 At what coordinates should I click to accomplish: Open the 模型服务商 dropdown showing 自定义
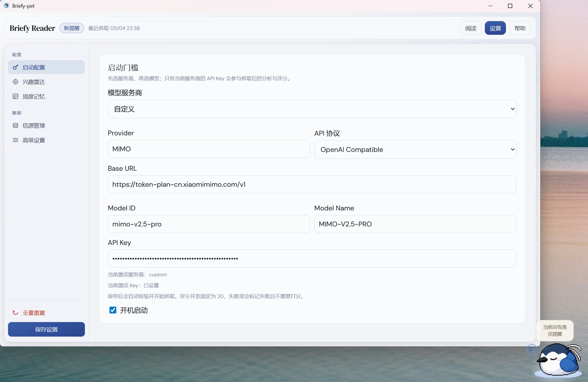point(312,109)
